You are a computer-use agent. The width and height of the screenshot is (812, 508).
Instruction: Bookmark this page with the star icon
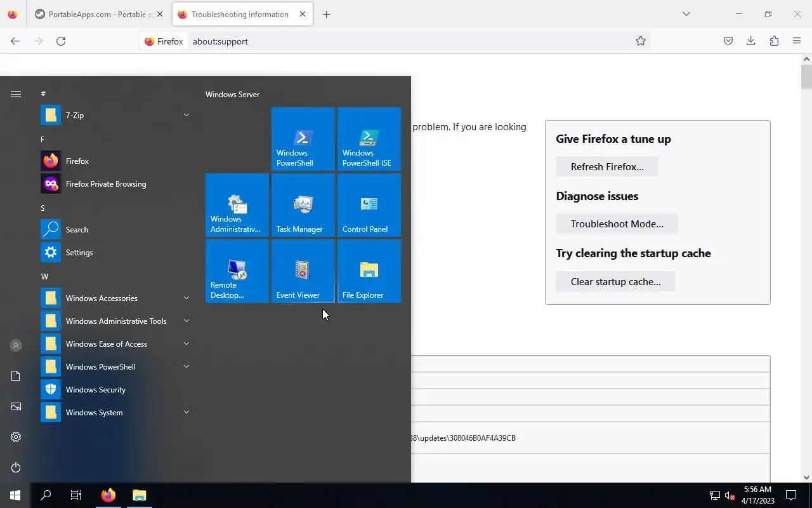(x=641, y=41)
